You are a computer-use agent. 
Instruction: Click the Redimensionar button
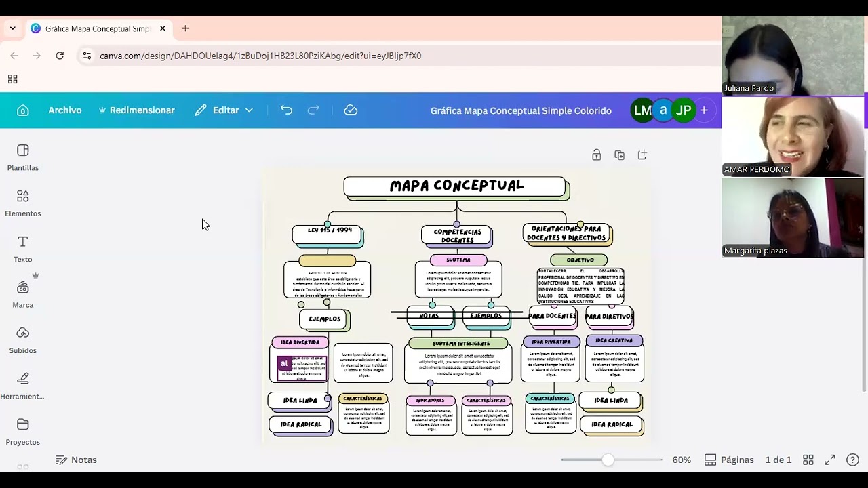[x=136, y=110]
